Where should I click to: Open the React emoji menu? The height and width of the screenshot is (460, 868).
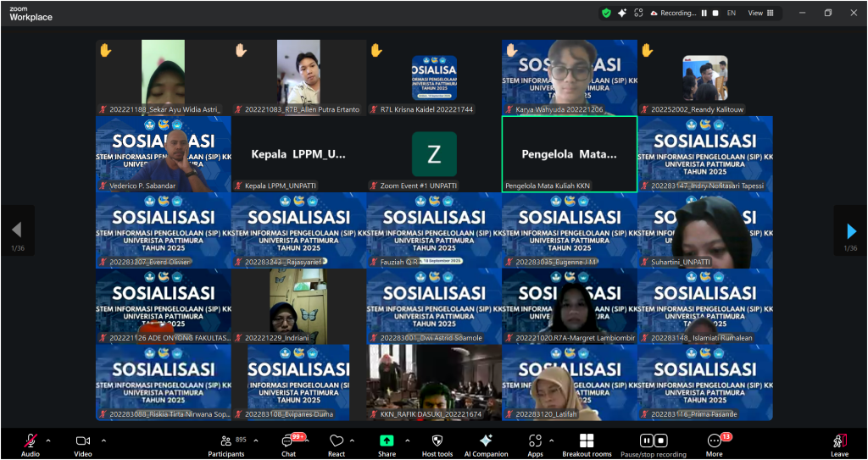pos(337,443)
